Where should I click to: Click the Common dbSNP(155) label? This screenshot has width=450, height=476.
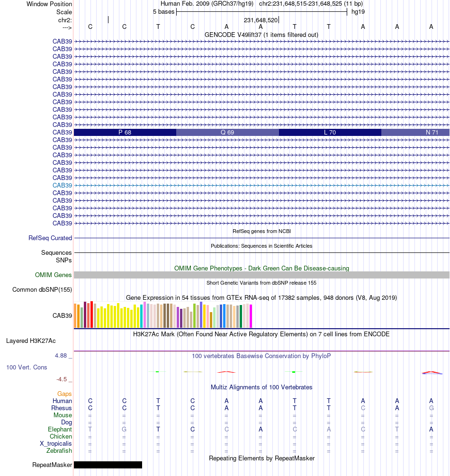[x=42, y=289]
